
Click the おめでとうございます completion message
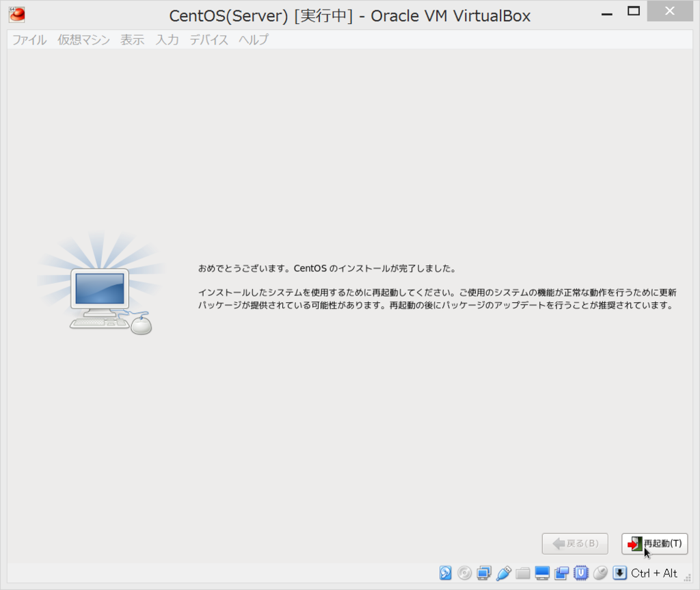pyautogui.click(x=327, y=269)
